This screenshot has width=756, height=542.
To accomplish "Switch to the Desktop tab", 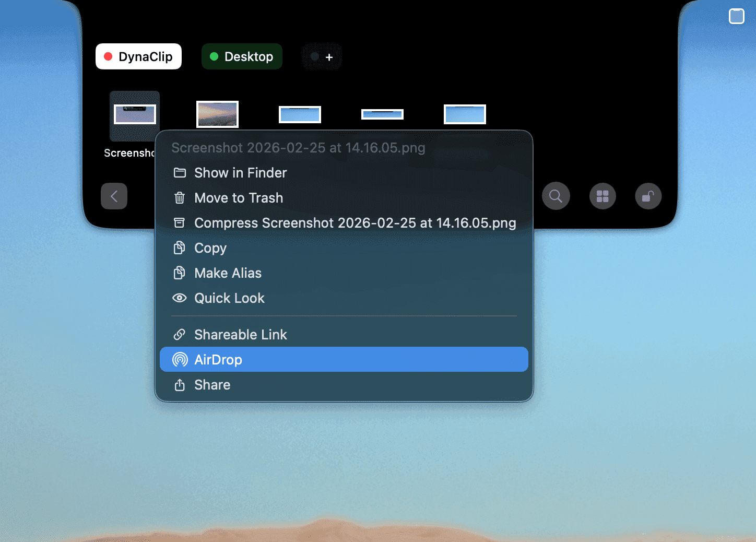I will point(242,56).
